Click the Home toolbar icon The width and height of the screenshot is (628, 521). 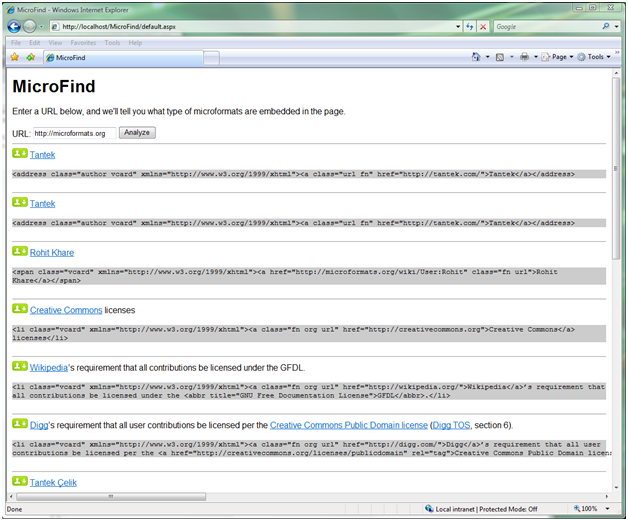point(476,57)
